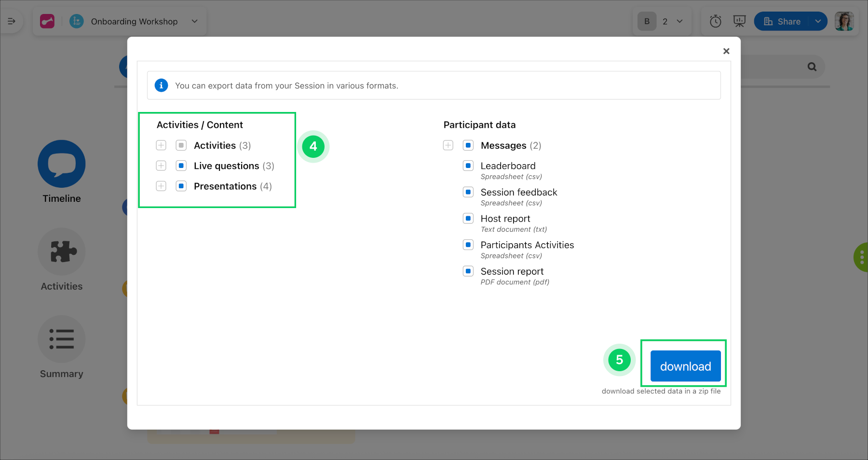Click the Session report label
The height and width of the screenshot is (460, 868).
click(x=512, y=271)
